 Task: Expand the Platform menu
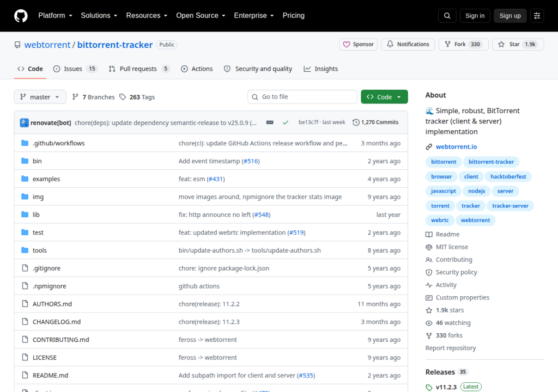55,16
